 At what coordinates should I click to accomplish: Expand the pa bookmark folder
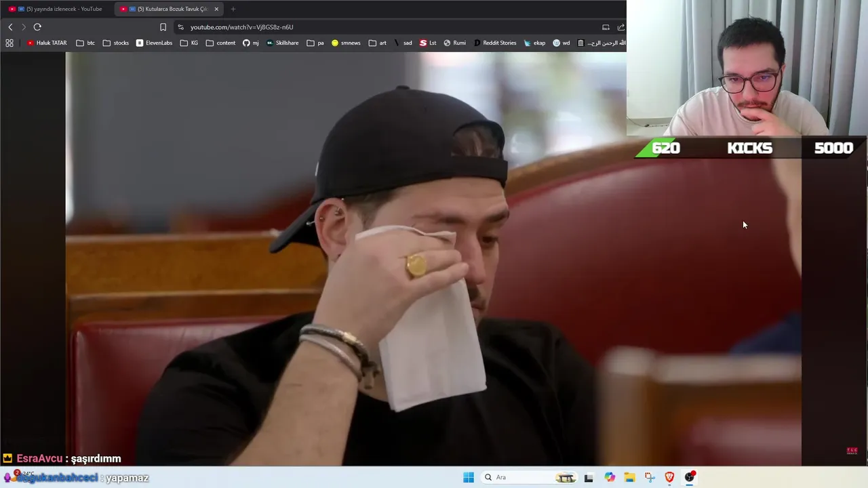tap(315, 43)
